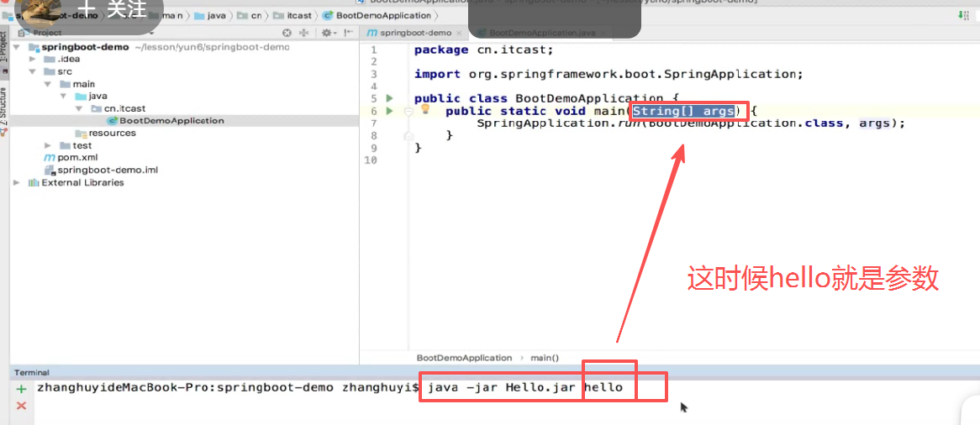Open pom.xml in the project tree
Screen dimensions: 980x425
[x=71, y=158]
